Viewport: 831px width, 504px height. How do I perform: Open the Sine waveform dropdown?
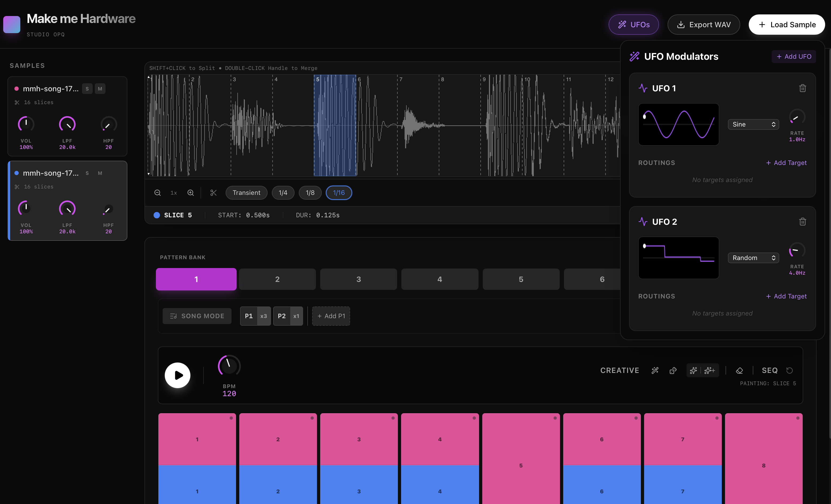(753, 124)
